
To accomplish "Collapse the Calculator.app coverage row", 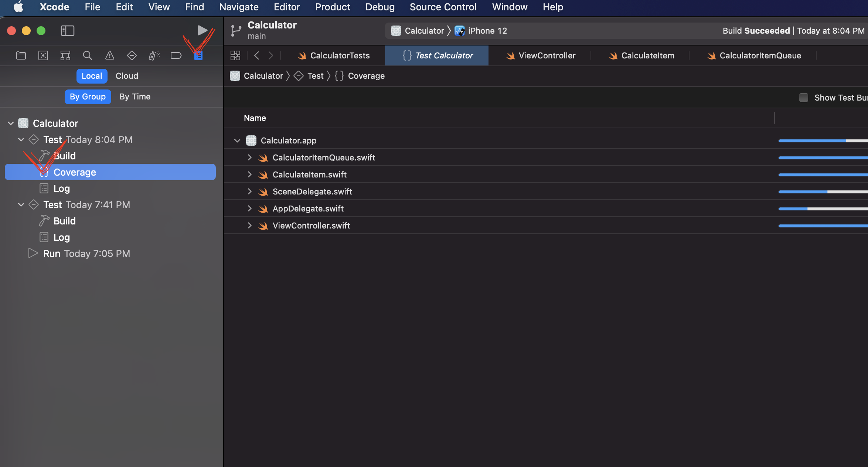I will (237, 141).
